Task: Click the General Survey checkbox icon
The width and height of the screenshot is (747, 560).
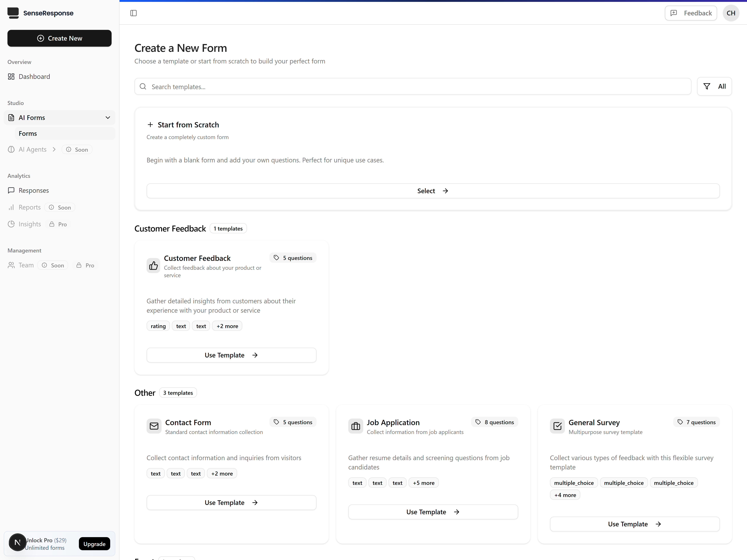Action: tap(557, 426)
